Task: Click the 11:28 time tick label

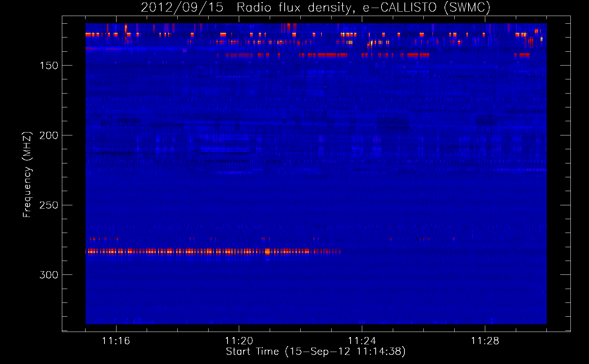Action: 485,341
